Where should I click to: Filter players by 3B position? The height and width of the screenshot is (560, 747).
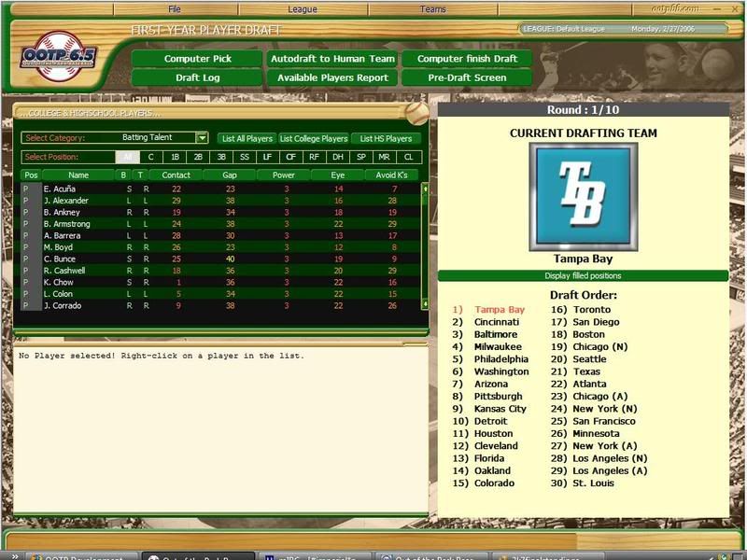[x=221, y=157]
